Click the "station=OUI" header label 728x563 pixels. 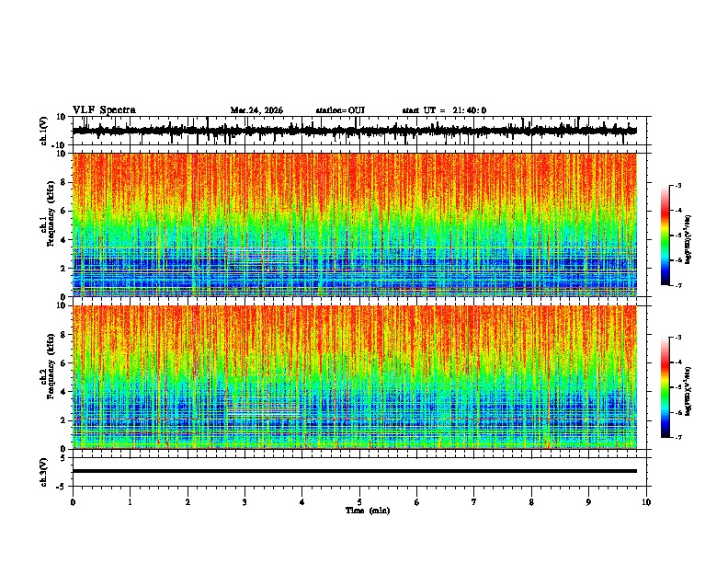point(340,110)
